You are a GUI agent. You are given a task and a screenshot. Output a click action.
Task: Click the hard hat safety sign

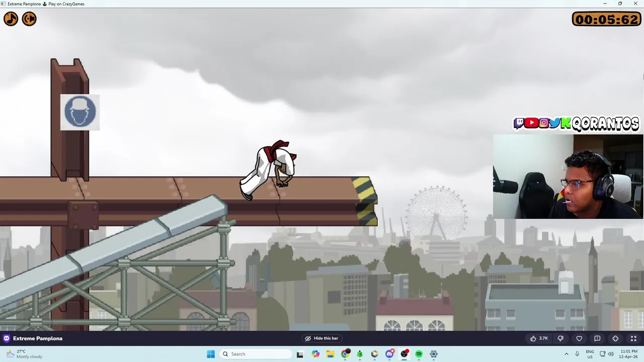point(80,112)
